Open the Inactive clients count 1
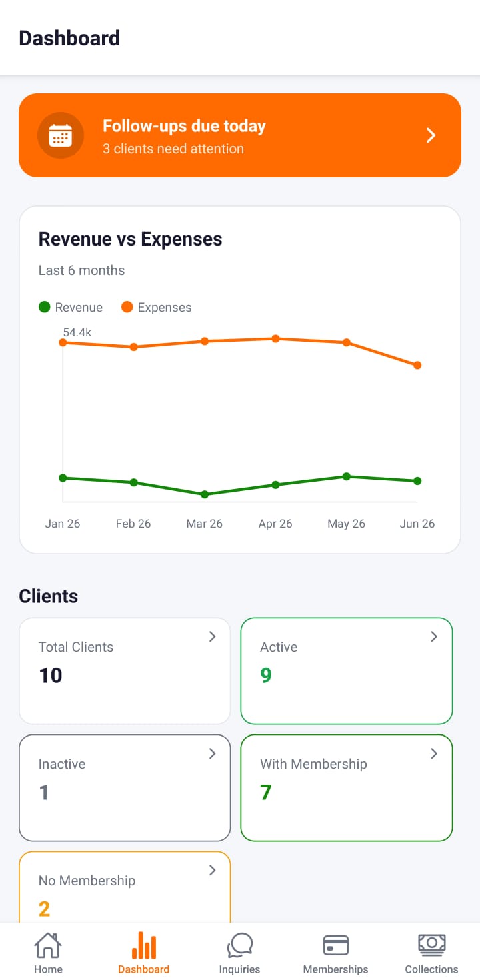Viewport: 480px width, 980px height. tap(44, 793)
